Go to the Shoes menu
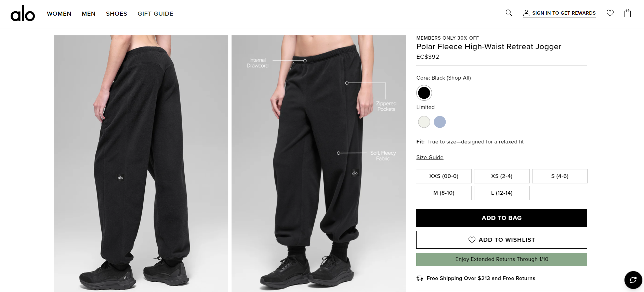 (117, 14)
